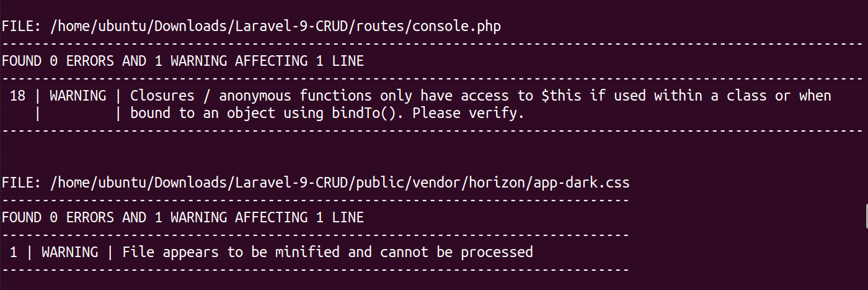Viewport: 868px width, 290px height.
Task: Click the WARNING label for the minified file
Action: click(69, 252)
